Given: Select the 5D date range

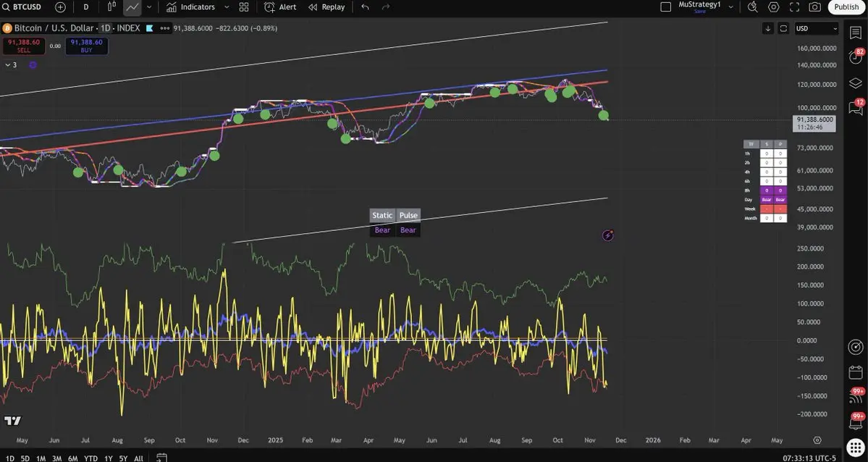Looking at the screenshot, I should pos(25,458).
